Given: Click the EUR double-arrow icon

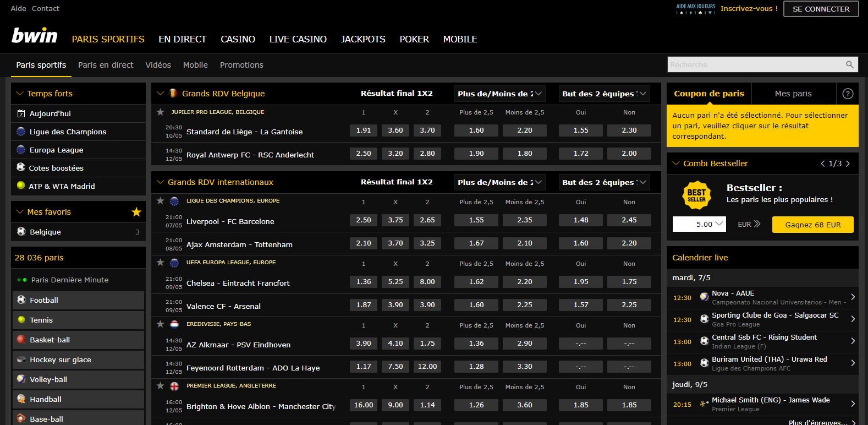Looking at the screenshot, I should pos(757,224).
